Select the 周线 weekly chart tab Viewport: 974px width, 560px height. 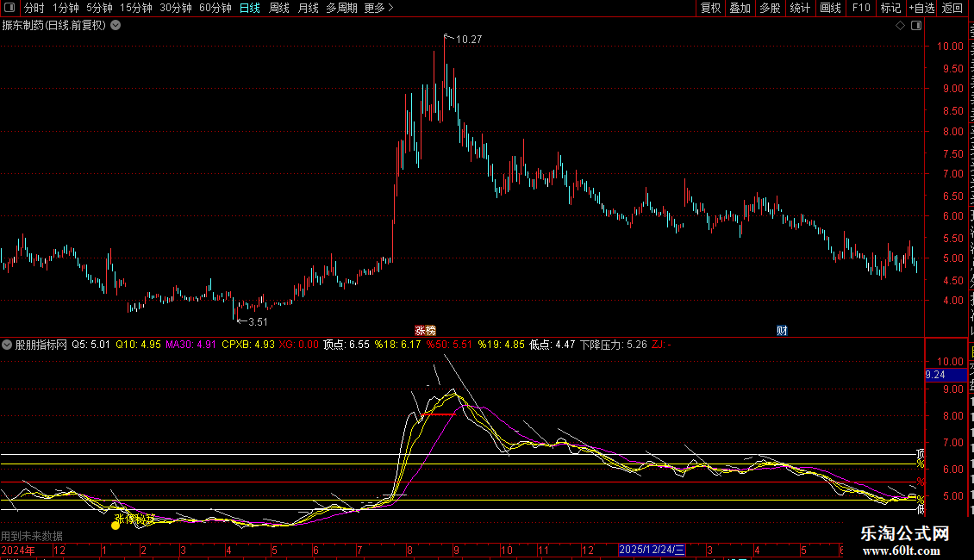tap(279, 8)
